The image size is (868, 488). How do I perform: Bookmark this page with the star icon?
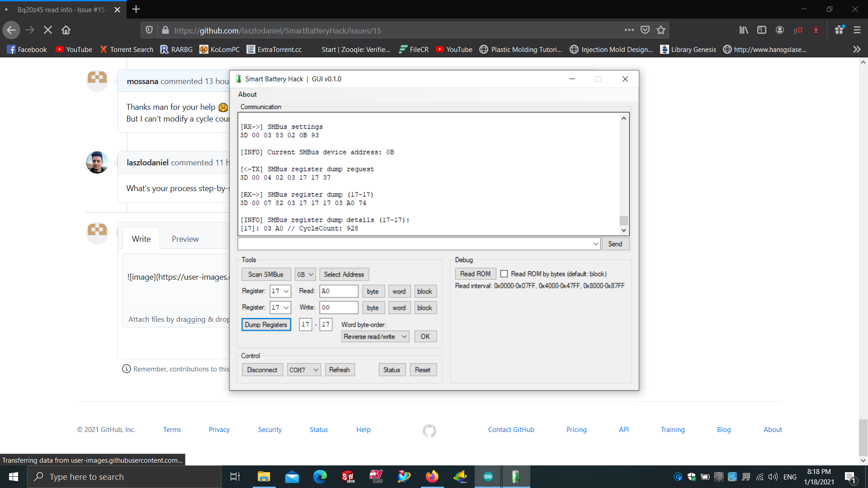click(x=660, y=30)
